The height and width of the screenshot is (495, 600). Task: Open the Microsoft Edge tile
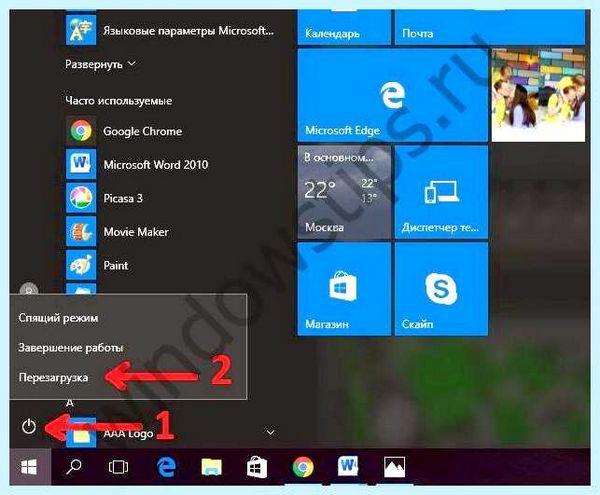click(392, 95)
